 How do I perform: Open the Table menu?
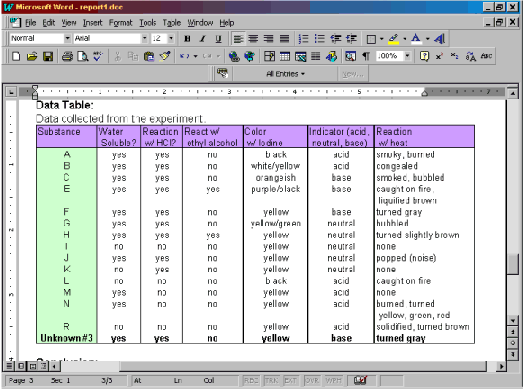171,23
